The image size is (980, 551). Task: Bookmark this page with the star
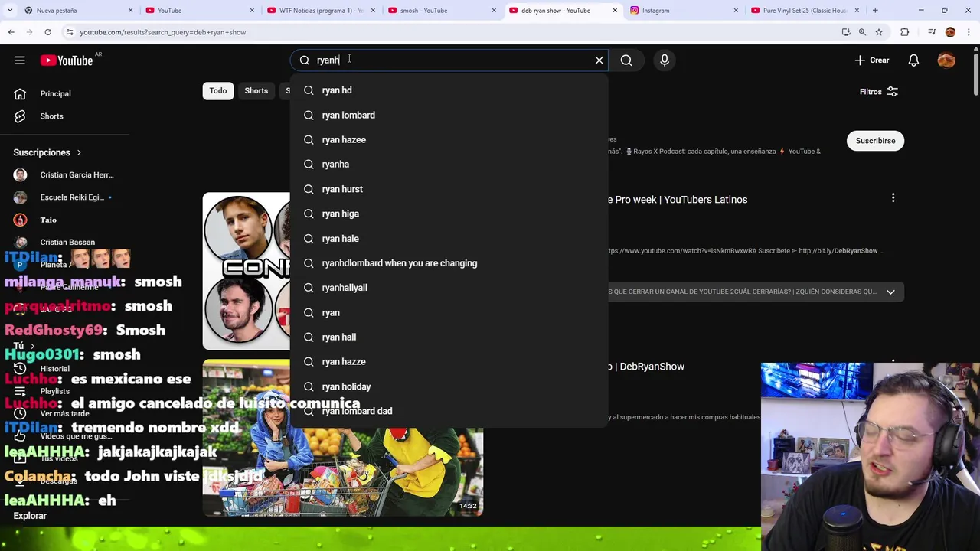pyautogui.click(x=879, y=32)
